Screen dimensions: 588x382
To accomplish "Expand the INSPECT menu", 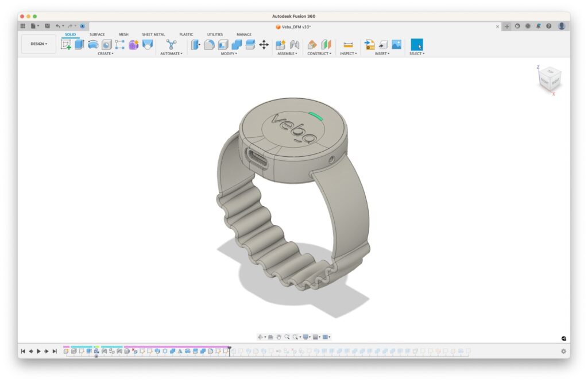I will 349,53.
